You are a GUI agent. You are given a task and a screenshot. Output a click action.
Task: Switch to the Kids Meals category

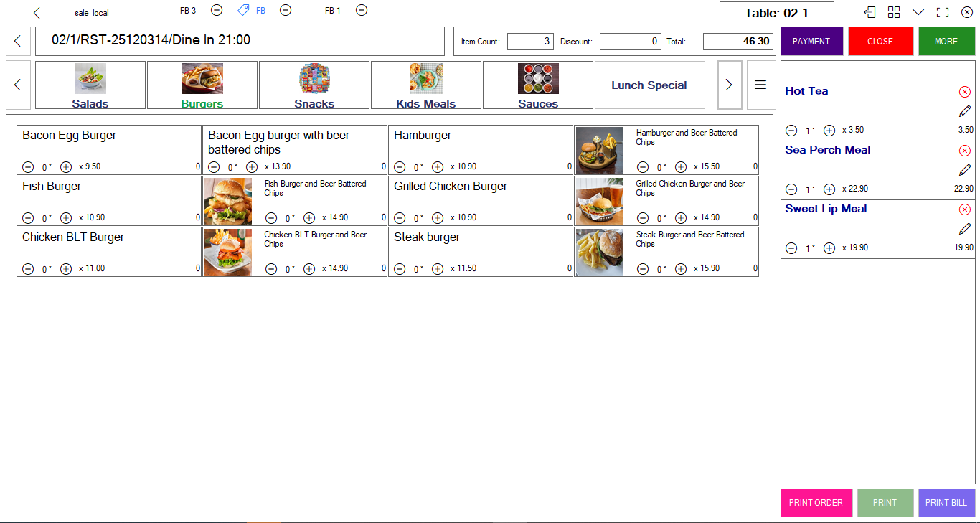click(x=425, y=84)
